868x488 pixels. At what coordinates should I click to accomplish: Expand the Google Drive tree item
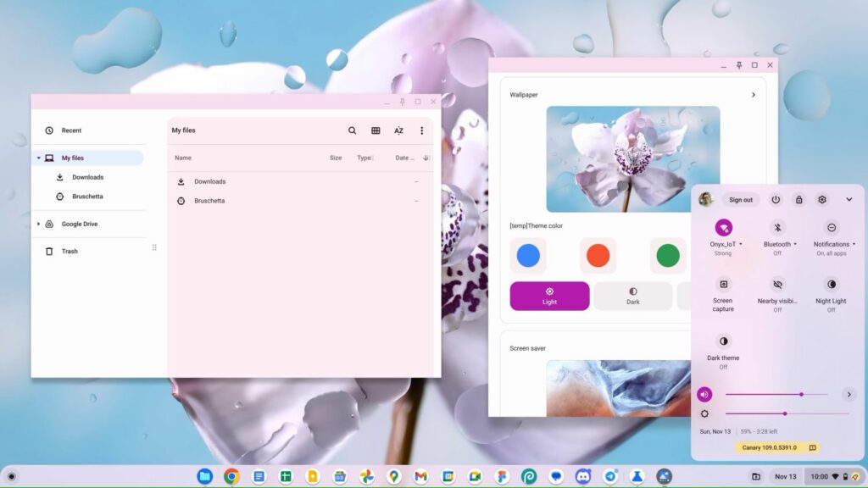pyautogui.click(x=38, y=224)
